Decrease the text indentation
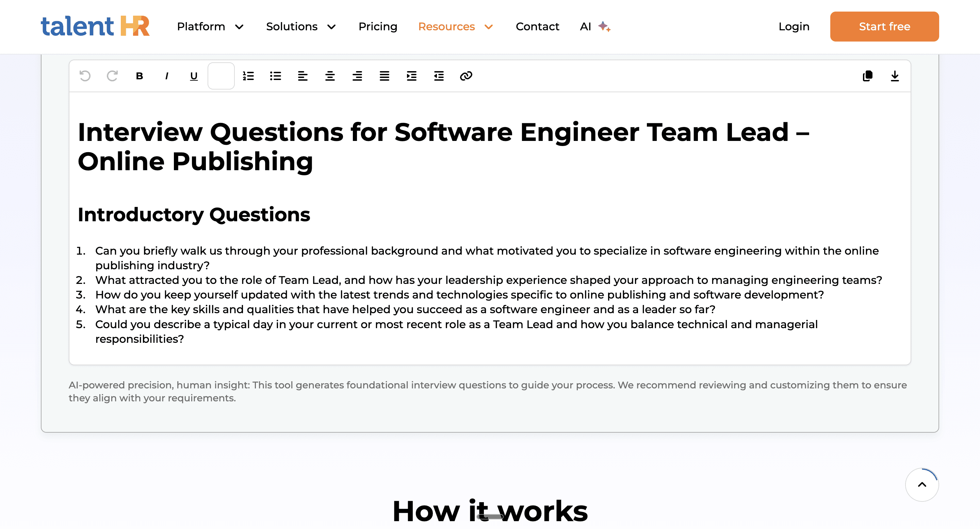This screenshot has width=980, height=529. (x=439, y=76)
